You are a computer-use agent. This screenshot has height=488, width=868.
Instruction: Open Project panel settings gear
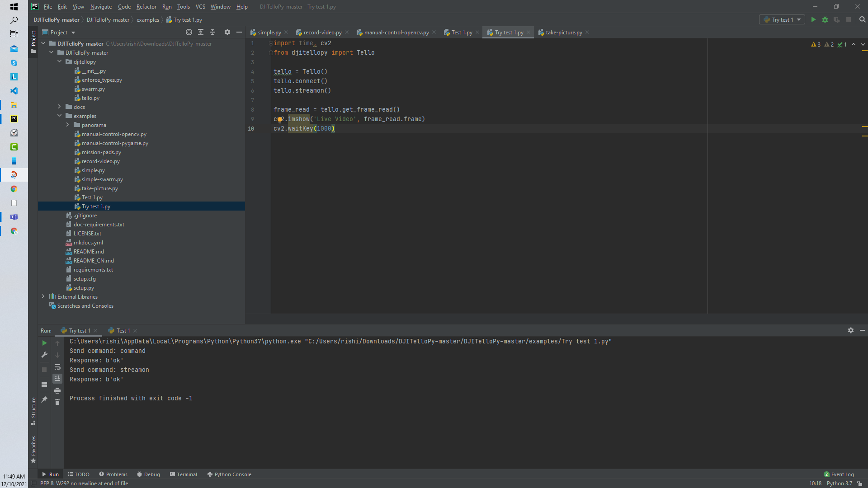[x=227, y=32]
